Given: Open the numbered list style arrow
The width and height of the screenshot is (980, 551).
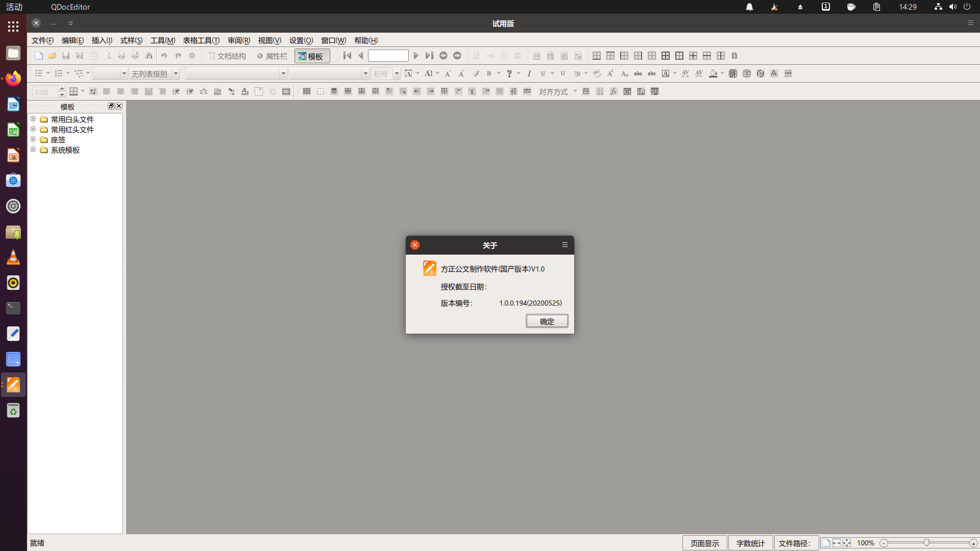Looking at the screenshot, I should click(68, 73).
